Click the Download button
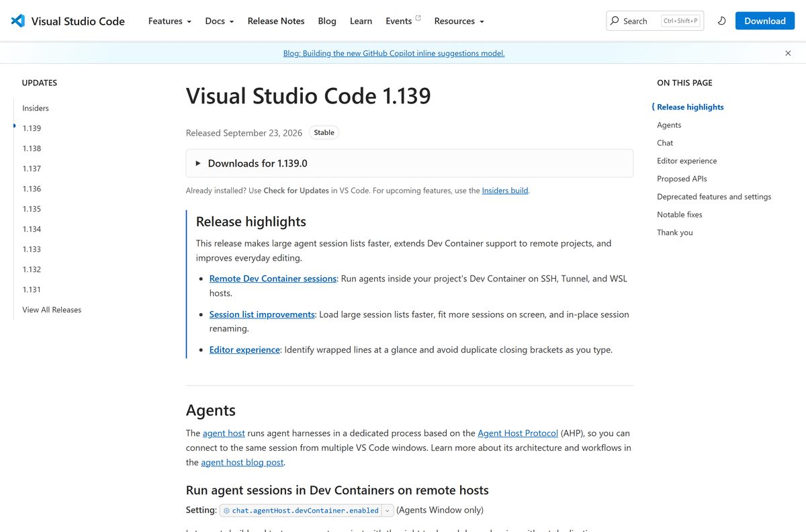 coord(765,21)
